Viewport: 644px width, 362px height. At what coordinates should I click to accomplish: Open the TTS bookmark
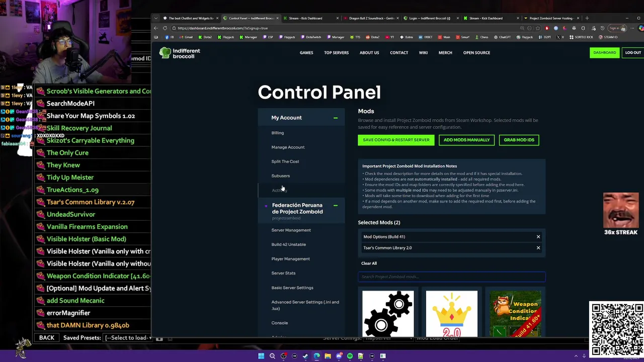(355, 37)
